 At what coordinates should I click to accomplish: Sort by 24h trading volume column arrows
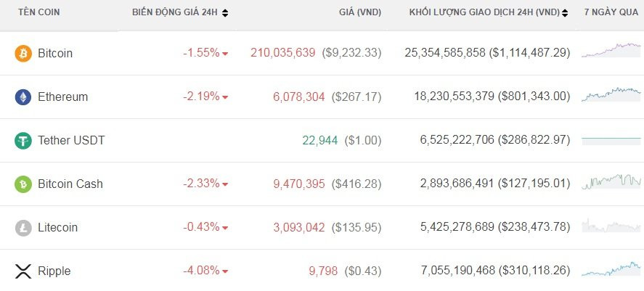pyautogui.click(x=565, y=13)
